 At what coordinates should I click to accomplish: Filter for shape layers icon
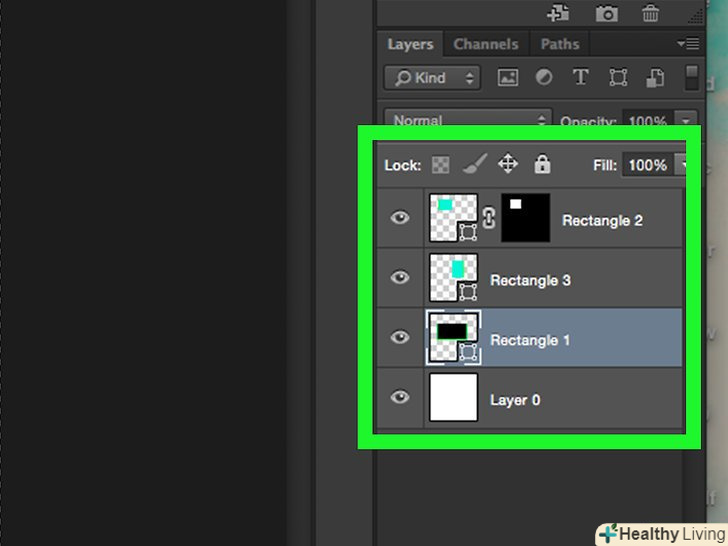(x=618, y=78)
